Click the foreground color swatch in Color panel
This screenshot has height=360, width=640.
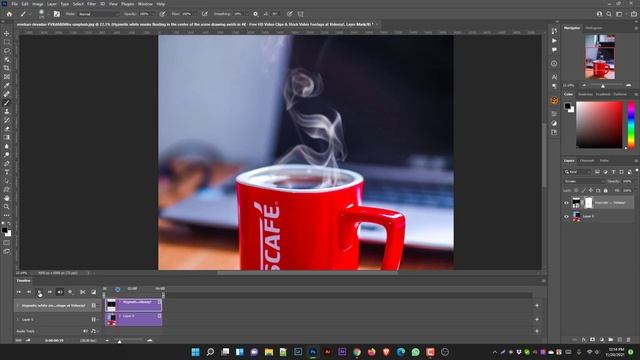[567, 106]
